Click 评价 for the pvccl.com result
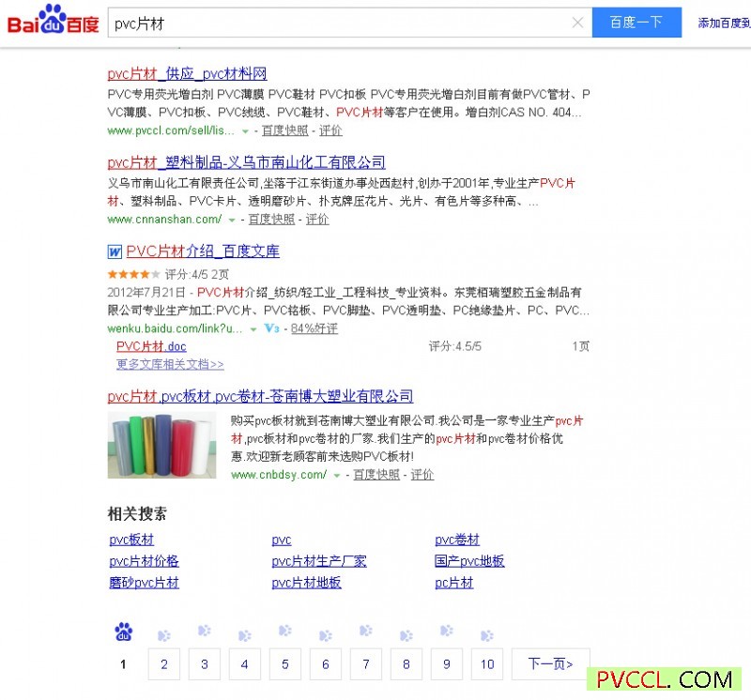 (x=330, y=130)
